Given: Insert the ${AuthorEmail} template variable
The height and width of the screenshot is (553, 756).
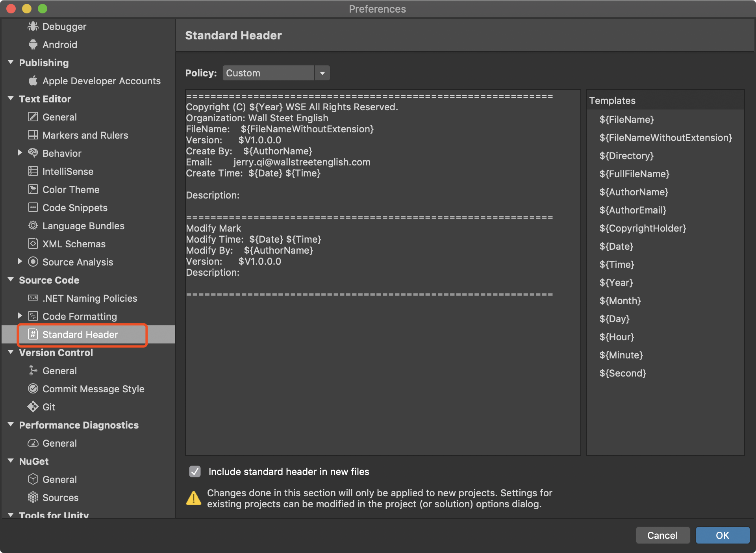Looking at the screenshot, I should [632, 210].
